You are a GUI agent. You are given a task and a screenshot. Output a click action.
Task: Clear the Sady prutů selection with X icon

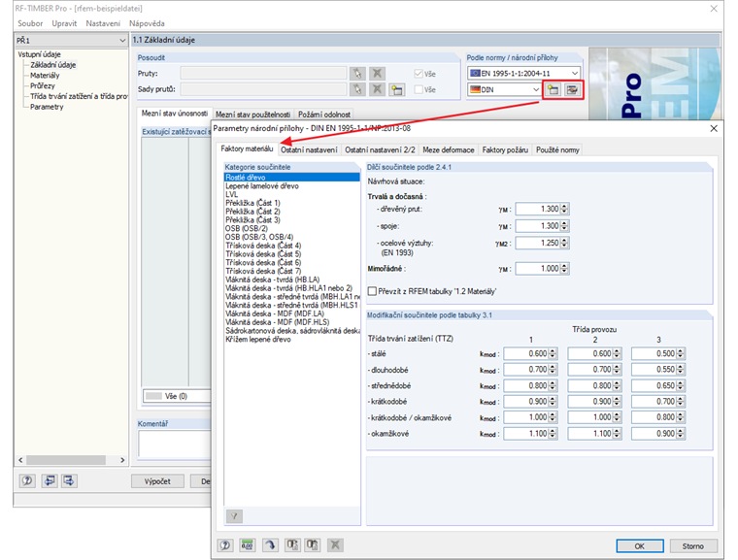(377, 89)
